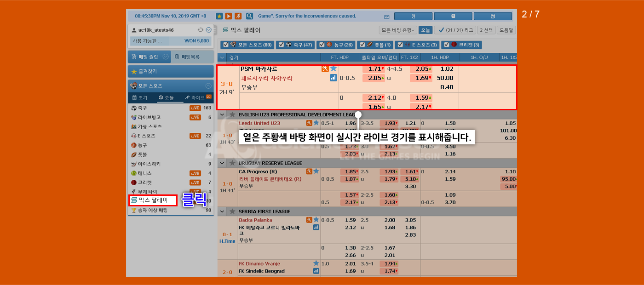
Task: Open 크리켓 in the sports list
Action: [x=171, y=182]
